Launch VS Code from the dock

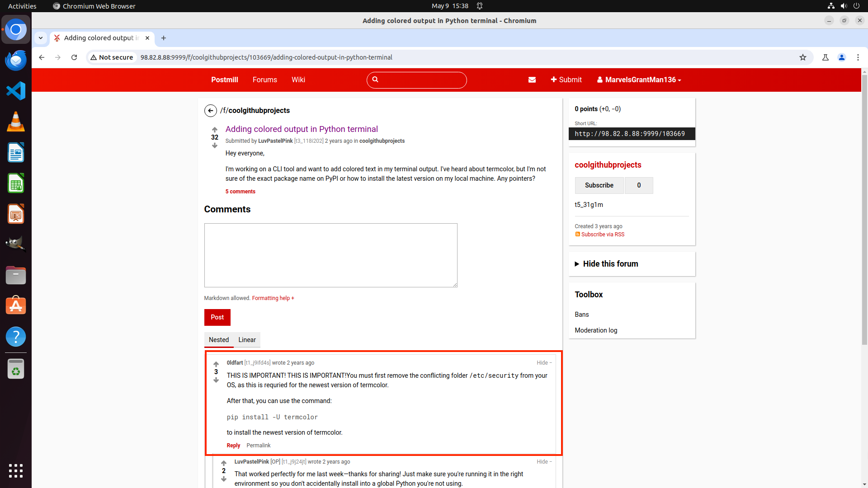[x=16, y=91]
